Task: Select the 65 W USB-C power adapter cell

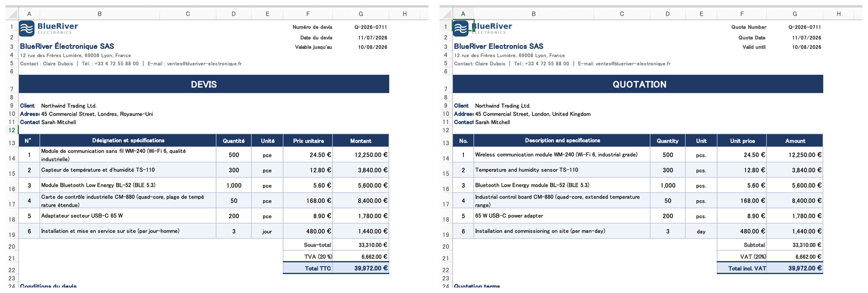Action: click(x=562, y=216)
